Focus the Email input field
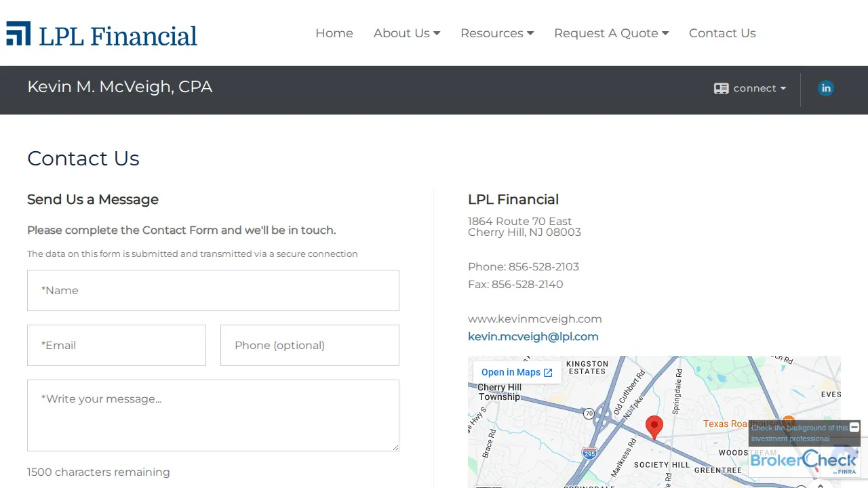The height and width of the screenshot is (488, 868). click(117, 345)
